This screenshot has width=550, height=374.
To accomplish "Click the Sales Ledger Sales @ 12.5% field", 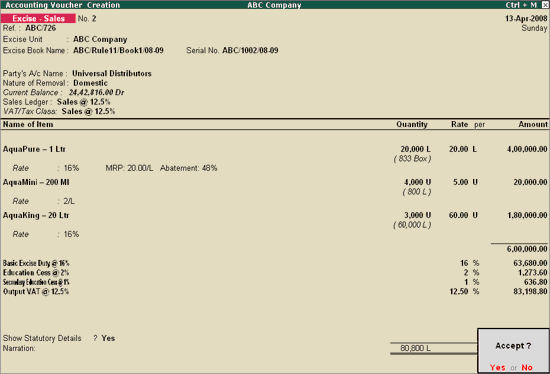I will point(83,102).
